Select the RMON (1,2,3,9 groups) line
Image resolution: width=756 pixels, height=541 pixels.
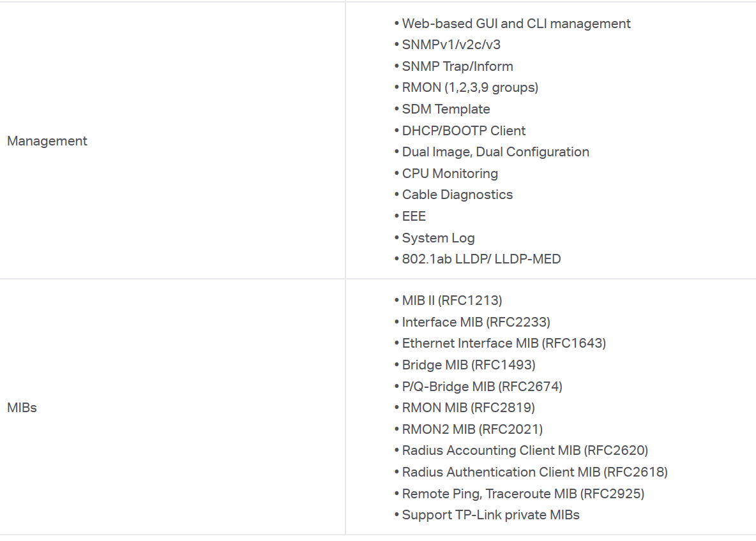click(x=470, y=87)
